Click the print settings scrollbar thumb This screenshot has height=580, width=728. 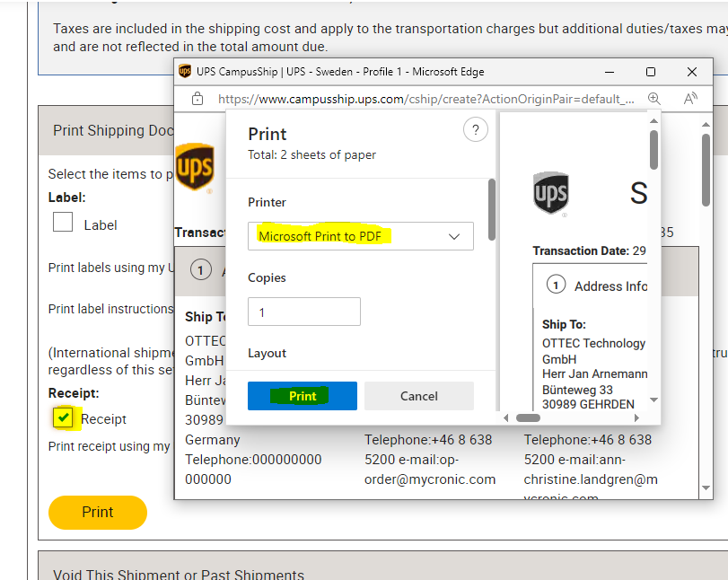point(492,210)
